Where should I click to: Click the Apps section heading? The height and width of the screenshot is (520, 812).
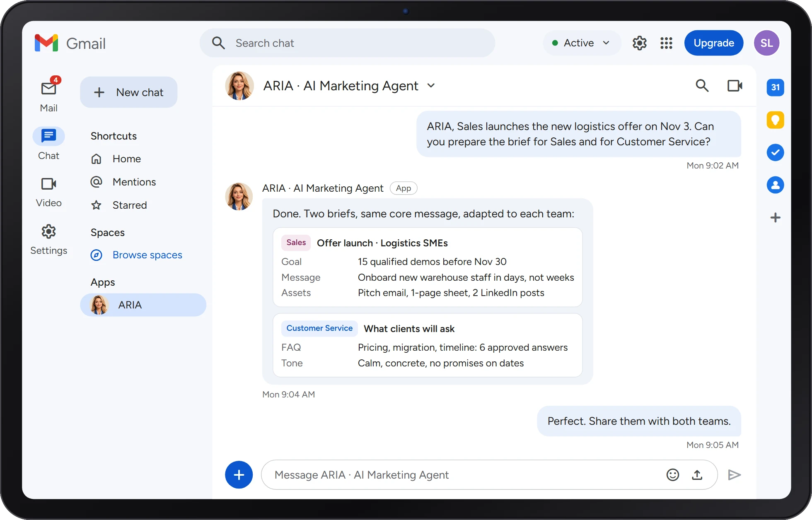click(x=103, y=282)
